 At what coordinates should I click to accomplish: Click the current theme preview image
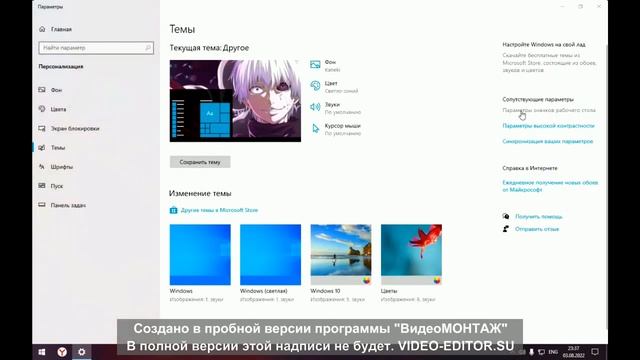[x=235, y=101]
